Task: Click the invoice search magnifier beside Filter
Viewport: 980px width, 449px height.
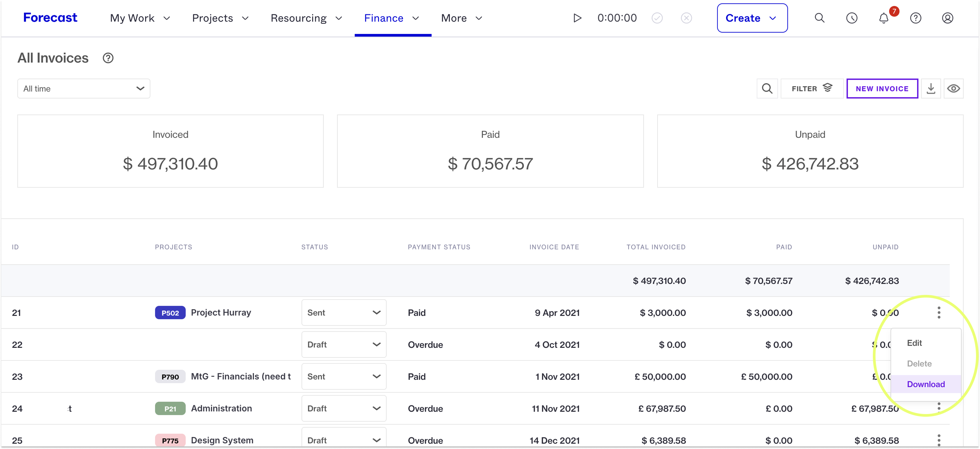Action: click(767, 89)
